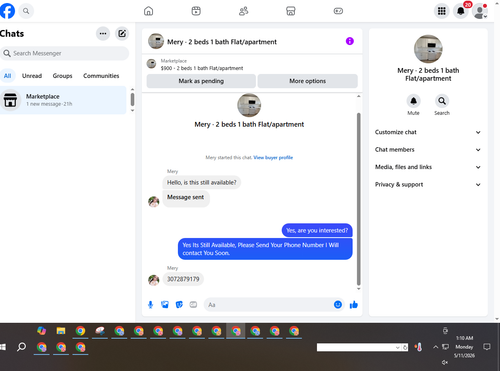Open Windows taskbar search magnifier

click(22, 347)
